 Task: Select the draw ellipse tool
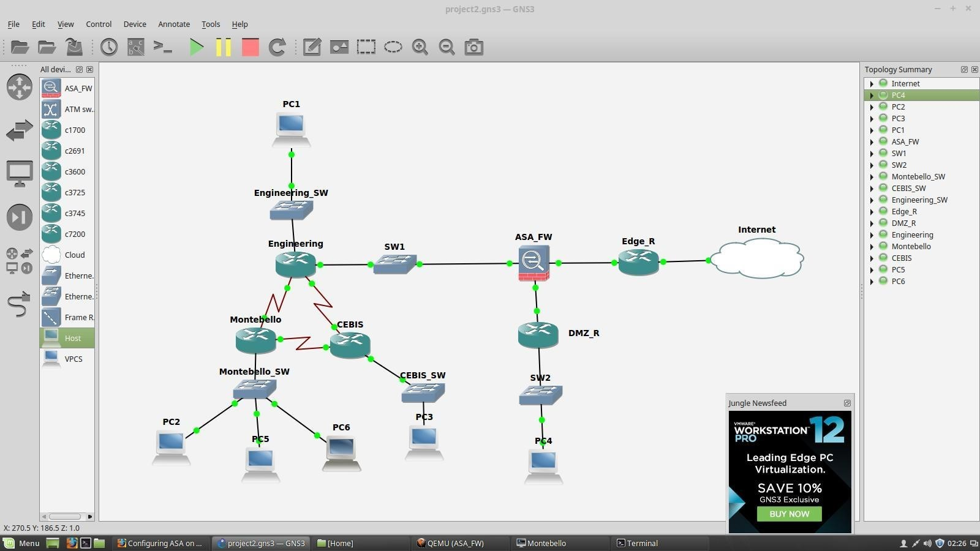[393, 47]
